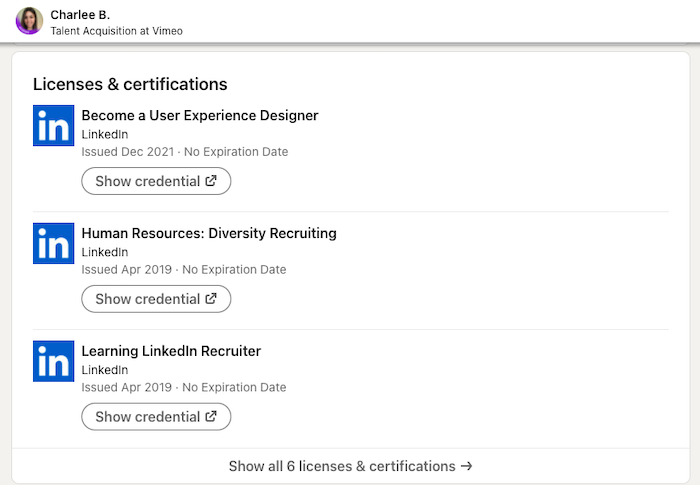Click the LinkedIn logo beside Human Resources: Diversity Recruiting

pyautogui.click(x=54, y=244)
